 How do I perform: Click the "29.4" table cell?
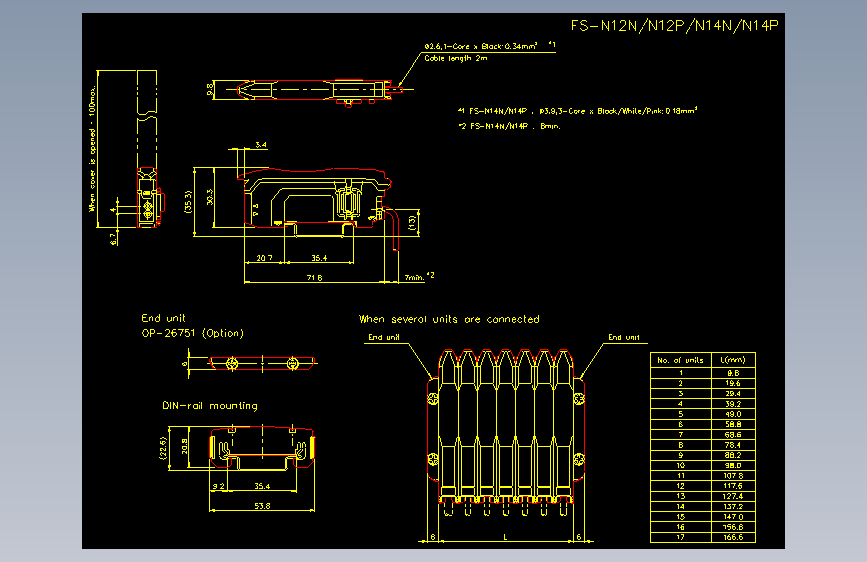point(733,394)
